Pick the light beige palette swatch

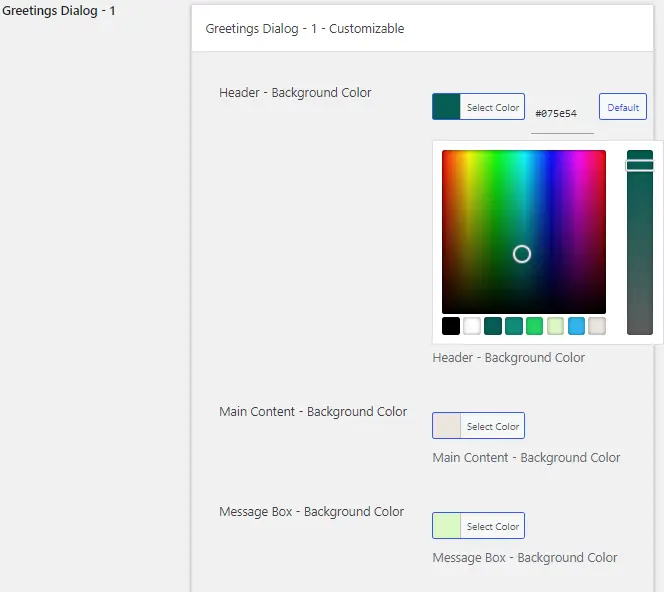(597, 326)
